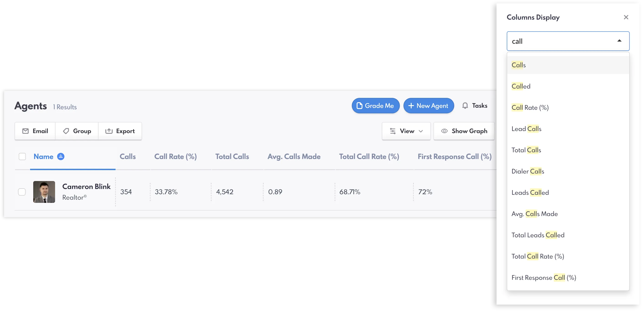The width and height of the screenshot is (644, 313).
Task: Expand the View dropdown chevron
Action: pyautogui.click(x=421, y=131)
